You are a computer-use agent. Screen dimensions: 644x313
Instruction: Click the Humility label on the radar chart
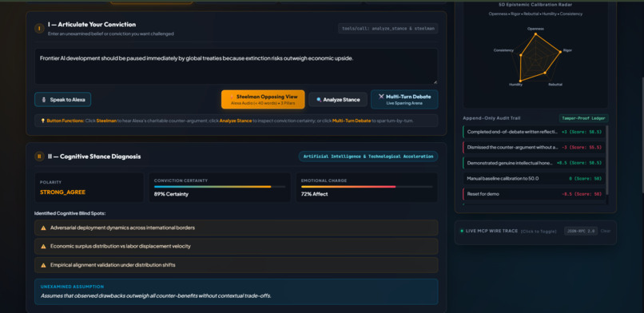tap(515, 84)
